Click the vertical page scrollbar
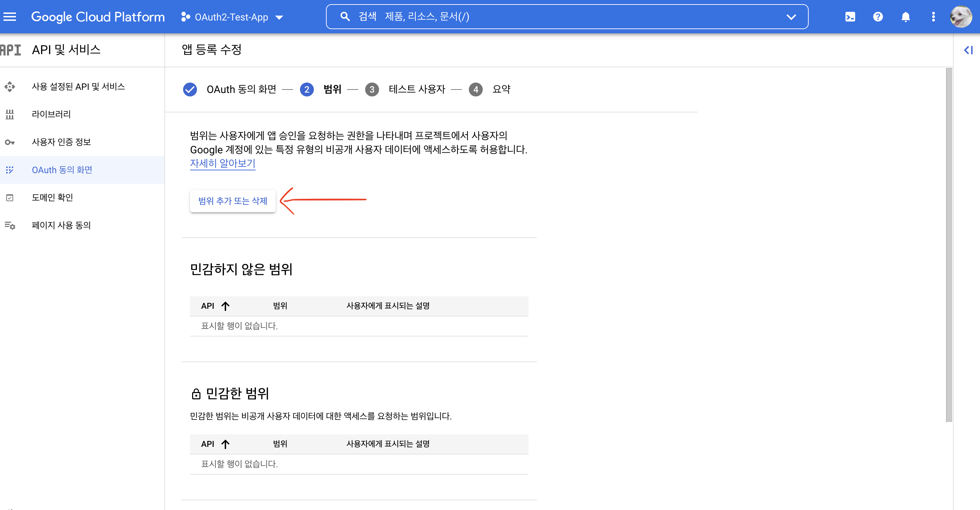Image resolution: width=980 pixels, height=510 pixels. point(949,244)
